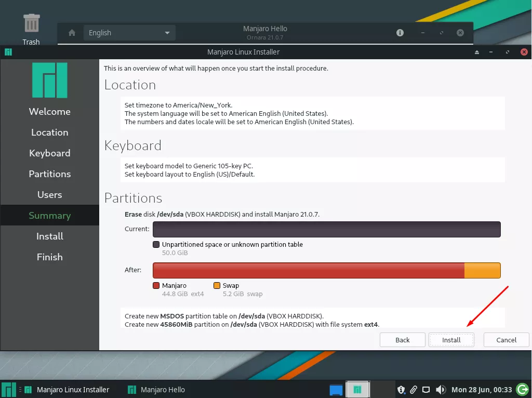Click the 'Create new 45860MiB partition' line

pyautogui.click(x=252, y=324)
